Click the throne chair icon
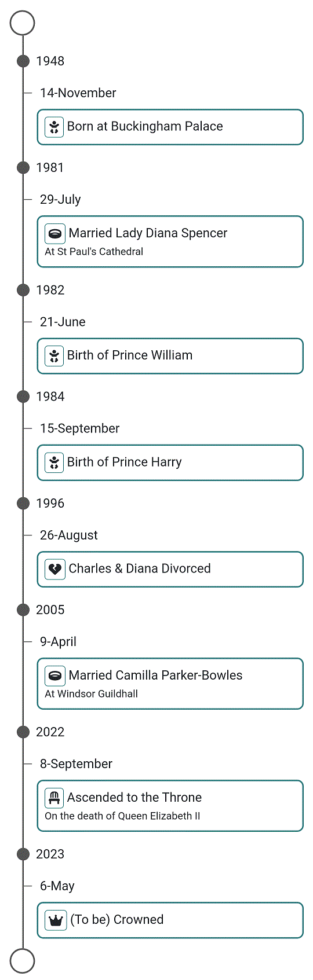 54,798
